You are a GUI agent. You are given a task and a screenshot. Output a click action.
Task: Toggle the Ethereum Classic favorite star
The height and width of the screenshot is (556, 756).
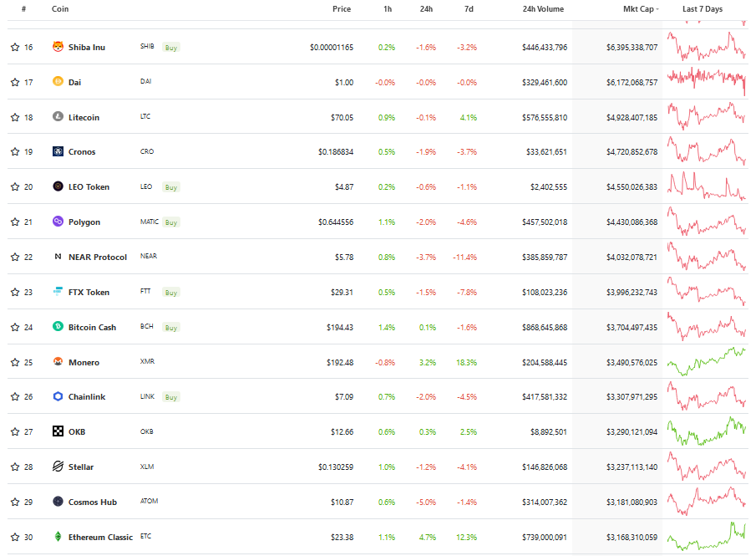point(15,537)
